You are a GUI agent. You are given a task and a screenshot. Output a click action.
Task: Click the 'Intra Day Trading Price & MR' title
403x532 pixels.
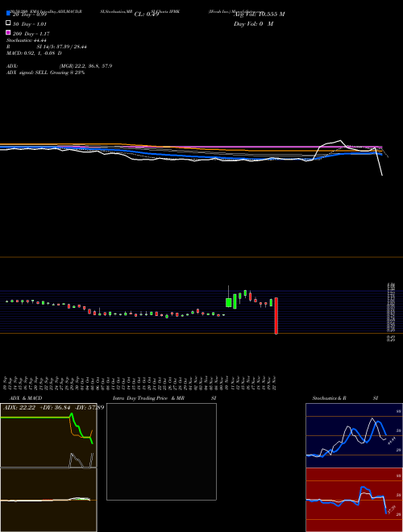148,398
